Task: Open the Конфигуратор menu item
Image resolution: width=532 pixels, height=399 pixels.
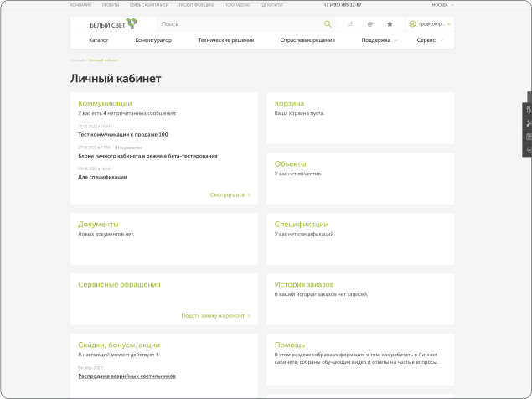Action: coord(153,40)
